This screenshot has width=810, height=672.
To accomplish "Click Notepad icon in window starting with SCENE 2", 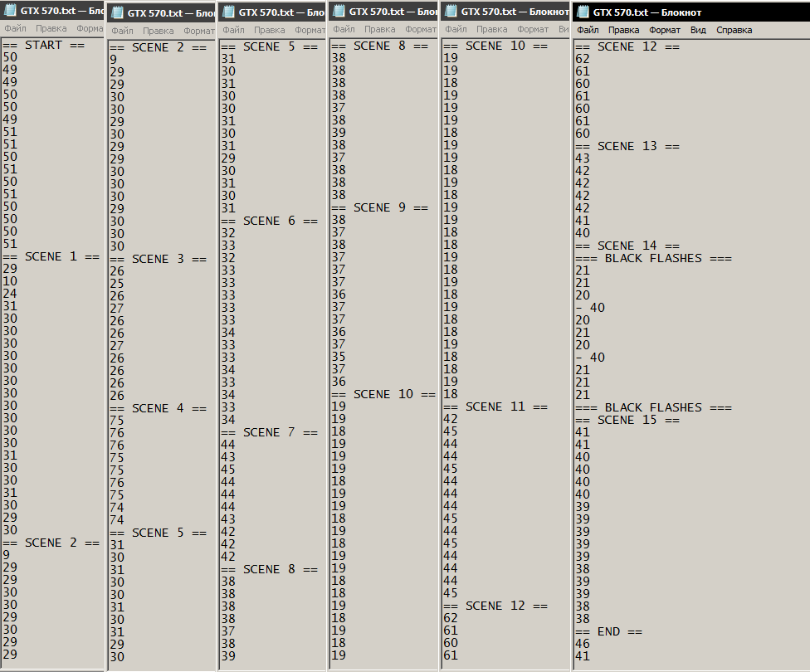I will [117, 13].
